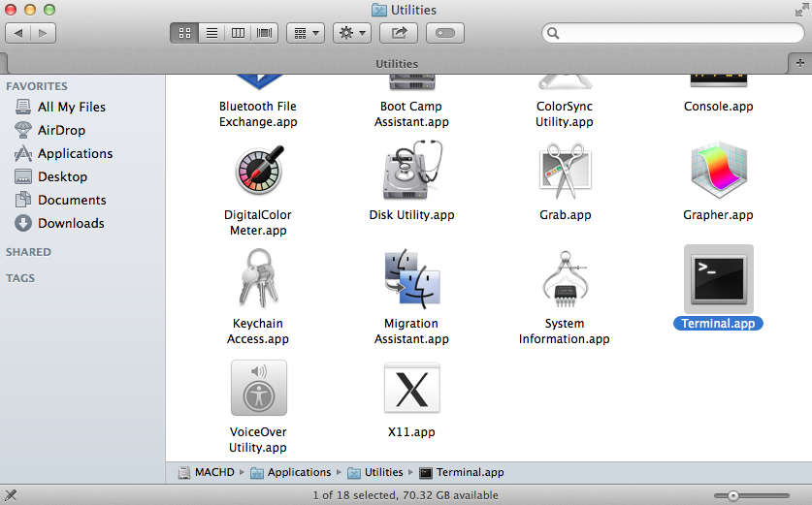Switch to icon view
This screenshot has width=812, height=505.
click(x=185, y=33)
